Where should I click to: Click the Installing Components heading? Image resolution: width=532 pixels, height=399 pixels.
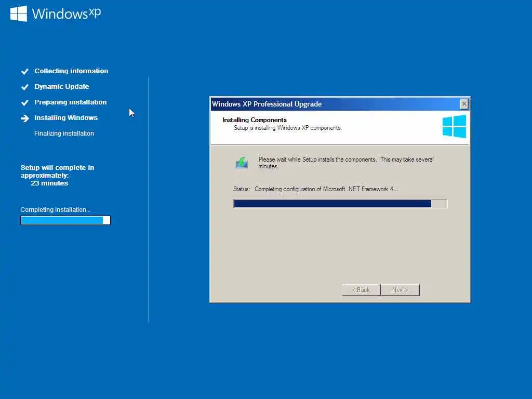tap(255, 120)
